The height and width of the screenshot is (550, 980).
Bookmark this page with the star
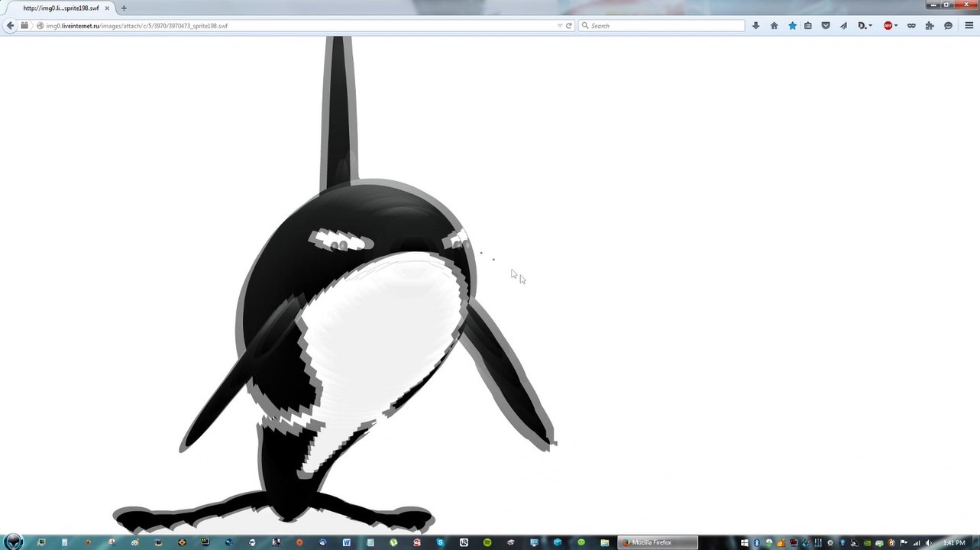[x=792, y=25]
